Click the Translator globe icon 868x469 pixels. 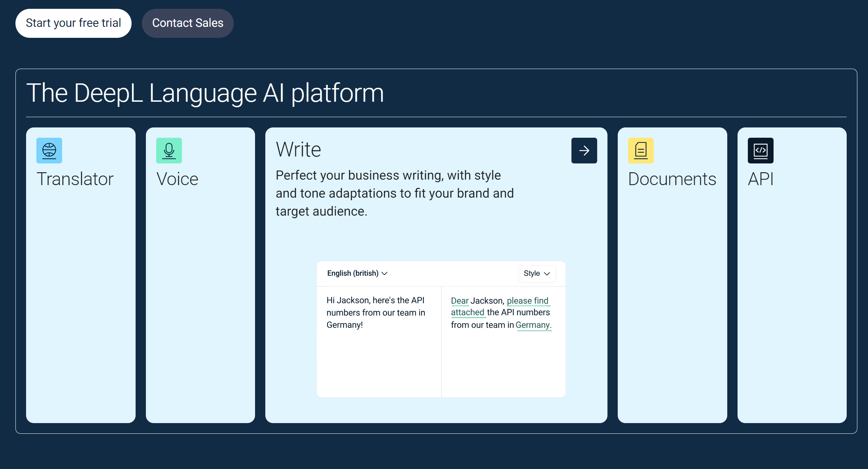coord(49,151)
